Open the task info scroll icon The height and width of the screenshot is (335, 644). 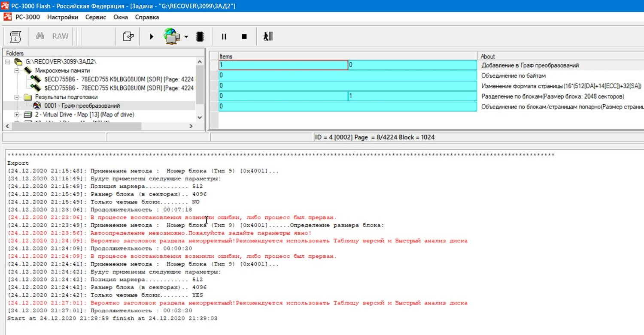tap(15, 36)
